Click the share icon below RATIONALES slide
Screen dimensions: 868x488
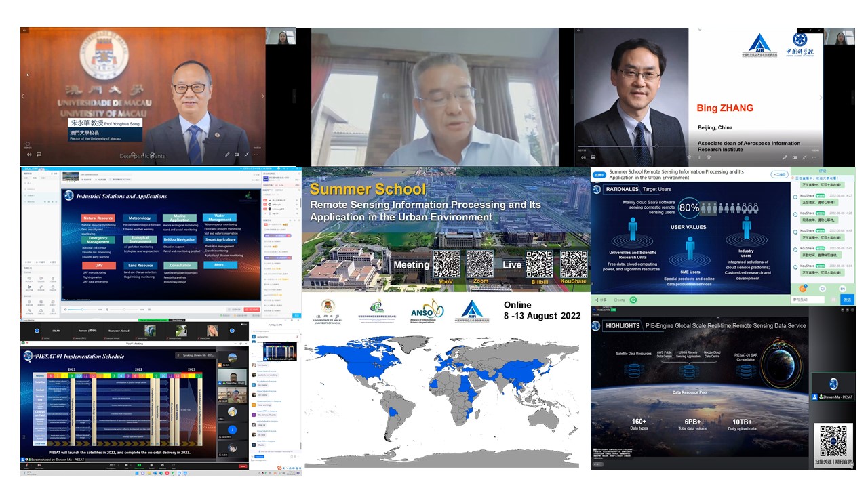tap(597, 300)
